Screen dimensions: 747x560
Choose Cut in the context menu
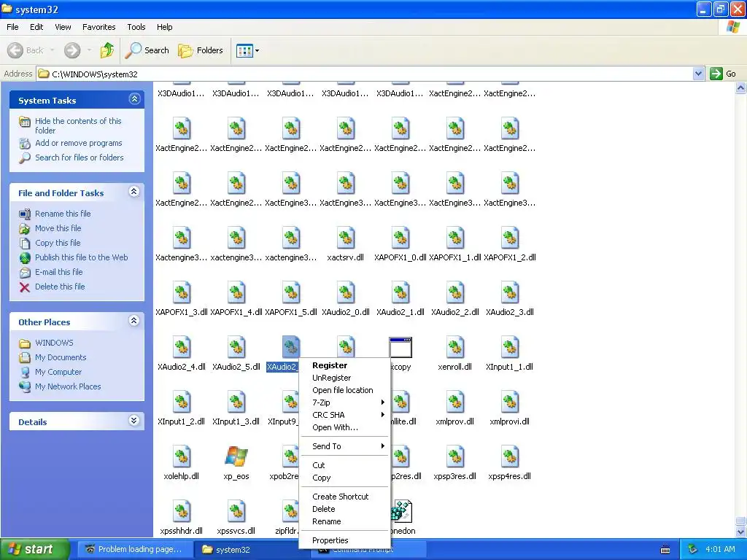click(x=344, y=465)
